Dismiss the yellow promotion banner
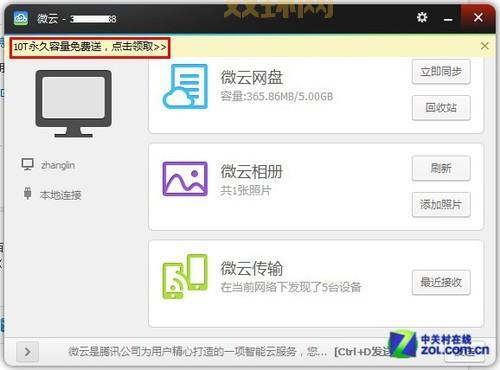 click(x=485, y=46)
